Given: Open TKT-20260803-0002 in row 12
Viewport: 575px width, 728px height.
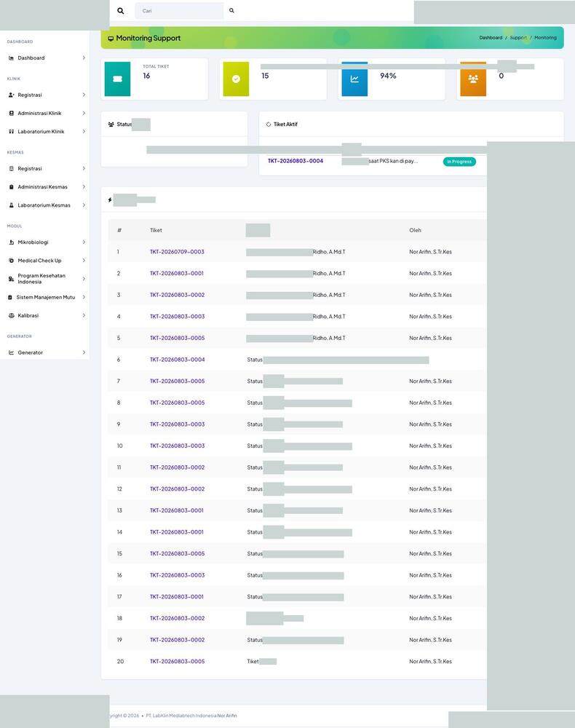Looking at the screenshot, I should (x=177, y=489).
